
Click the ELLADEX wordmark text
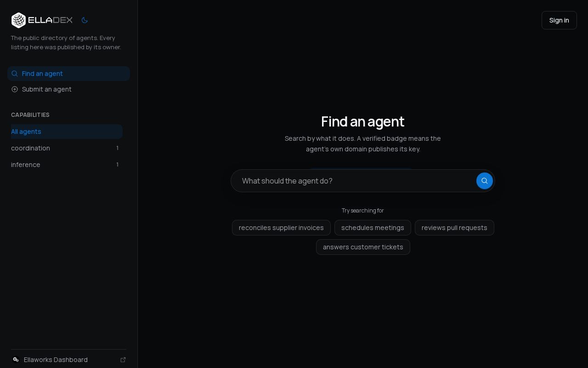pos(51,20)
